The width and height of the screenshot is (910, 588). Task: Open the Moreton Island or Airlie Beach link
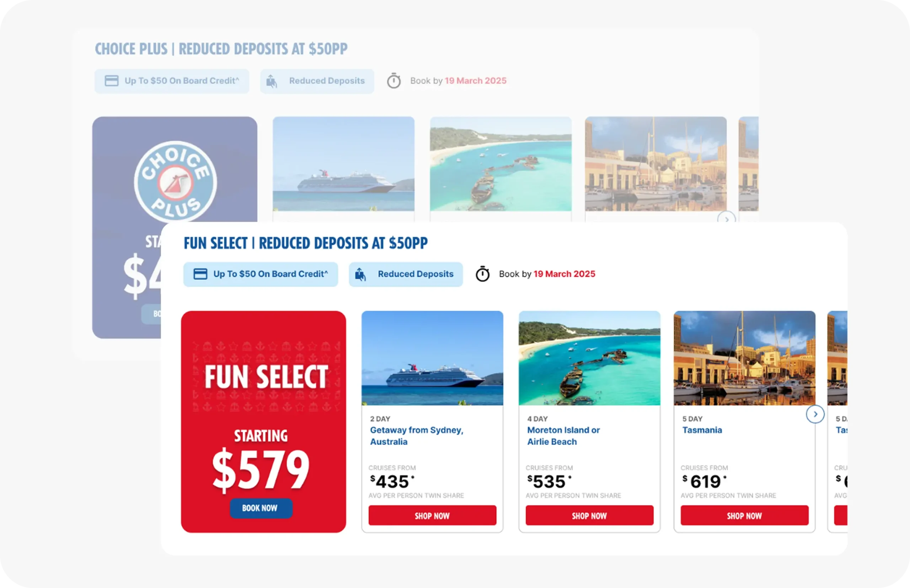coord(563,436)
